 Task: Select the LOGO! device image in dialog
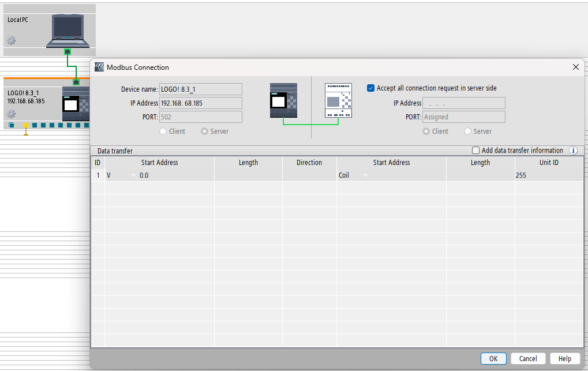click(283, 100)
